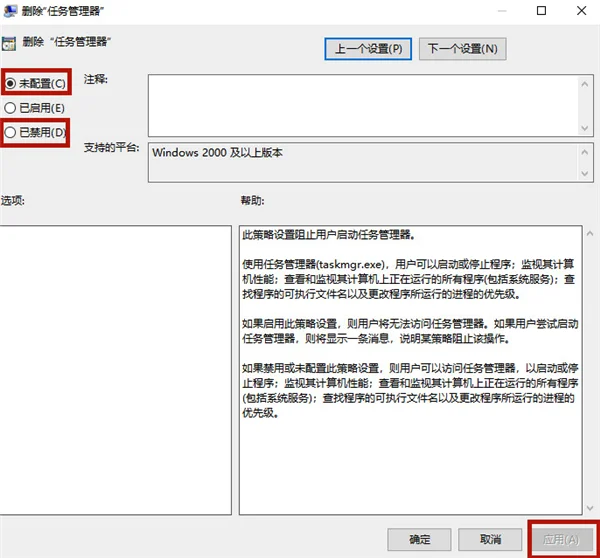600x558 pixels.
Task: Click the 选项 label
Action: (13, 200)
